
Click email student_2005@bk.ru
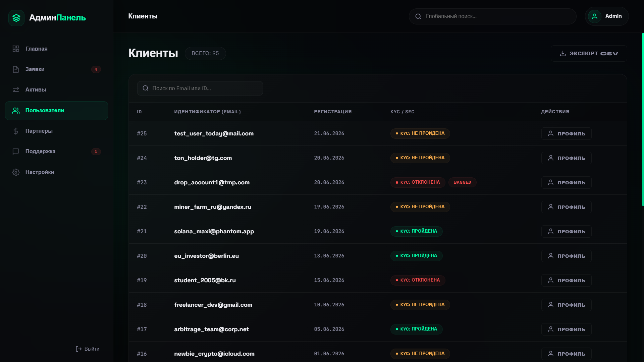pos(205,280)
